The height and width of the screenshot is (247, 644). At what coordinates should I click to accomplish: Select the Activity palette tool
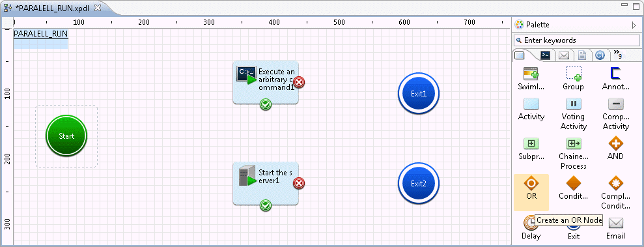point(531,109)
